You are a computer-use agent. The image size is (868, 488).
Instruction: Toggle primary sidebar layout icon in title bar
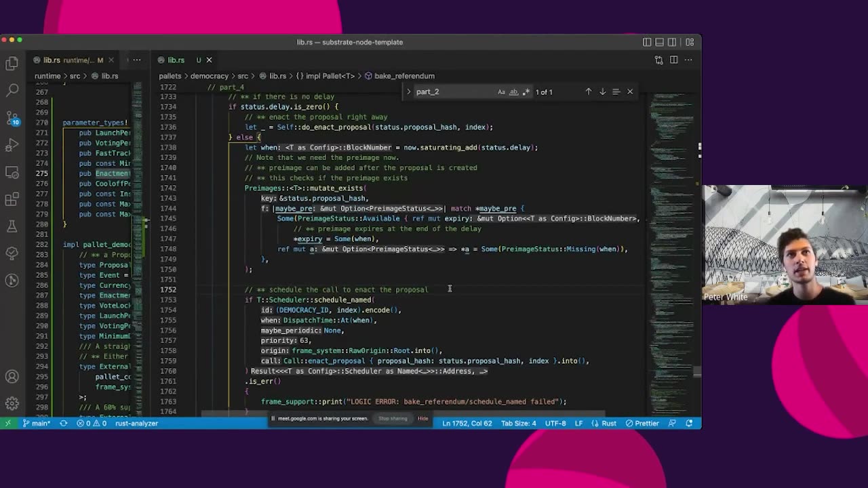click(x=647, y=42)
